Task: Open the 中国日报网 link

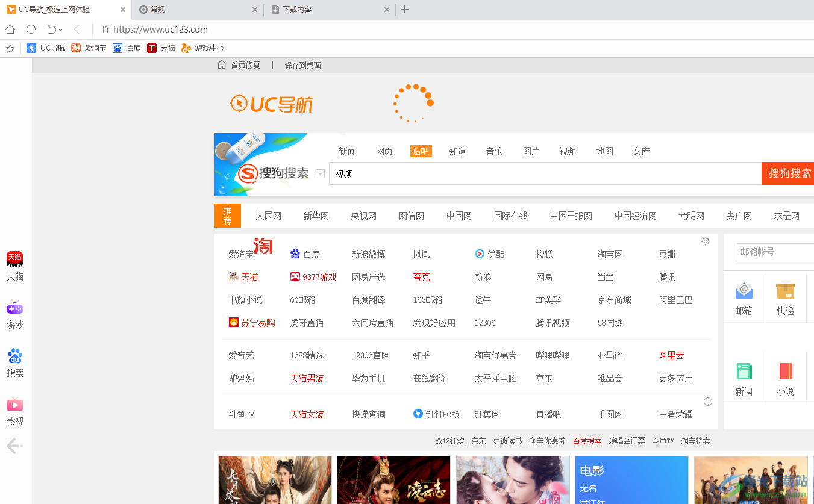Action: point(571,216)
